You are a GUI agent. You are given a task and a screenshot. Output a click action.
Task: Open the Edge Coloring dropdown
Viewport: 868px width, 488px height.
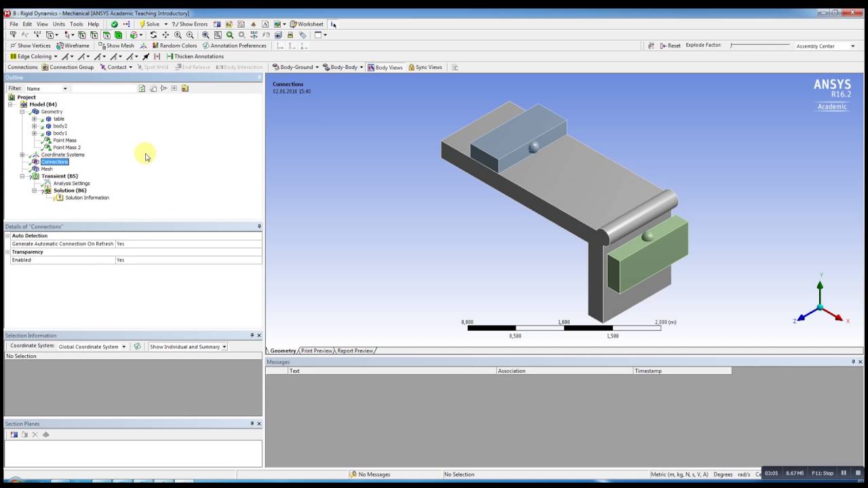pyautogui.click(x=33, y=57)
